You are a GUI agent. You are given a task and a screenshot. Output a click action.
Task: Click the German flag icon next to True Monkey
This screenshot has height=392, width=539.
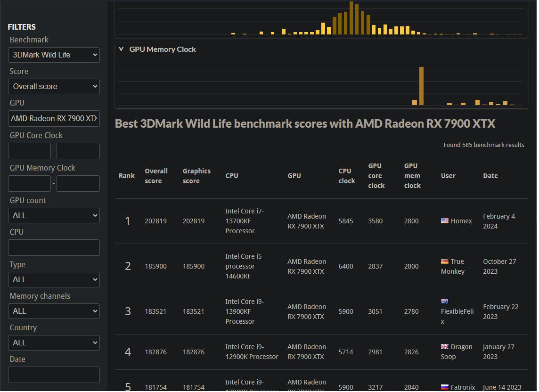[x=445, y=261]
